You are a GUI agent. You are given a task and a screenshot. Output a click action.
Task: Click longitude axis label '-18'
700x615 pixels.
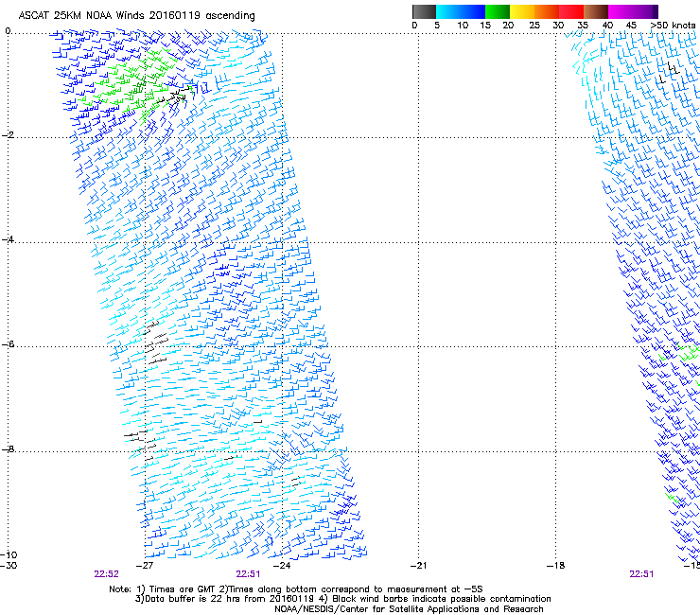556,566
